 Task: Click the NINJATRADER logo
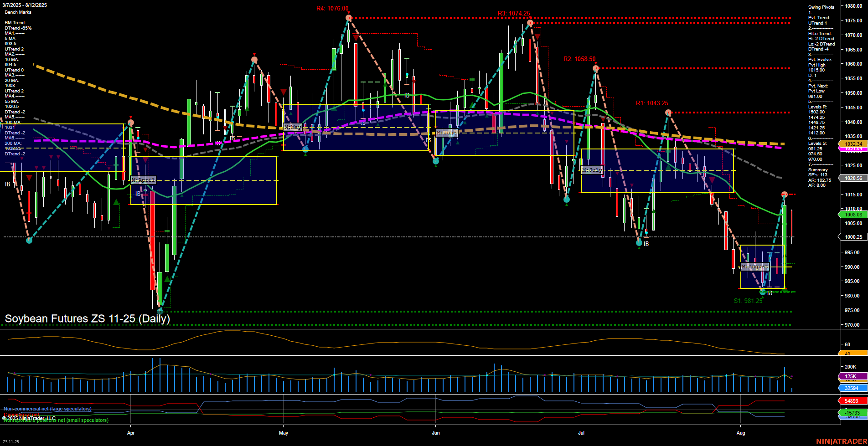coord(841,441)
